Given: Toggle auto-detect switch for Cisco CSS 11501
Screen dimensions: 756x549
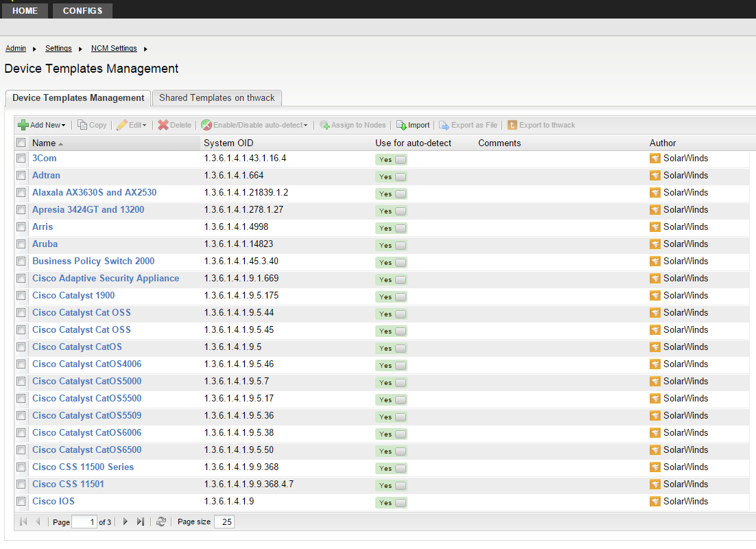Looking at the screenshot, I should click(x=392, y=485).
